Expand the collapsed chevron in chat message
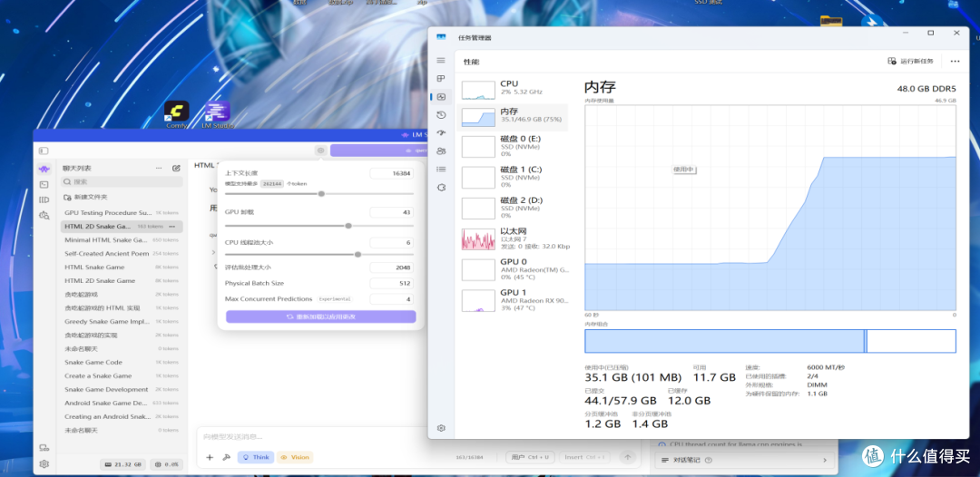This screenshot has height=477, width=980. (x=213, y=252)
